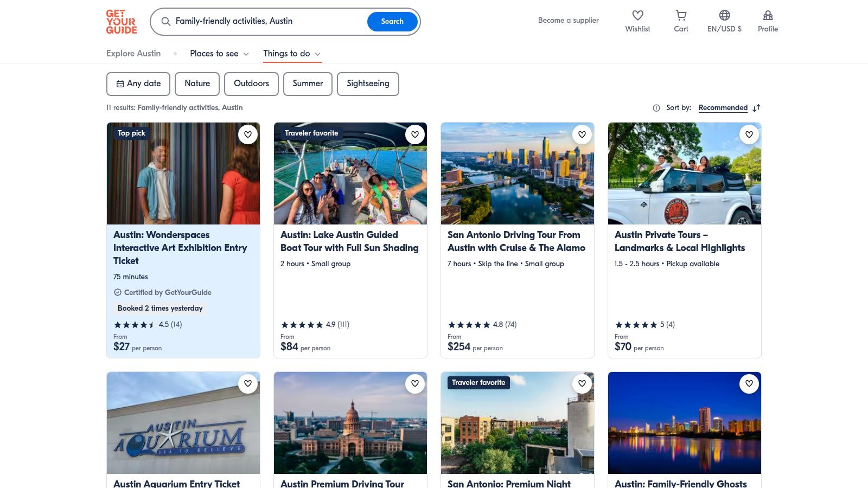
Task: Click Traveler favorite badge on San Antonio Night card
Action: (478, 382)
